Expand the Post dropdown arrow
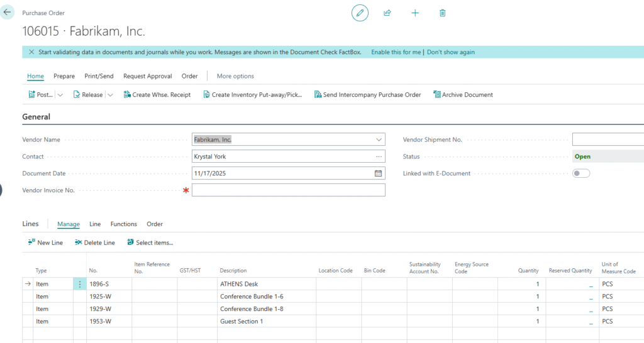Screen dimensions: 644x343 pos(60,95)
